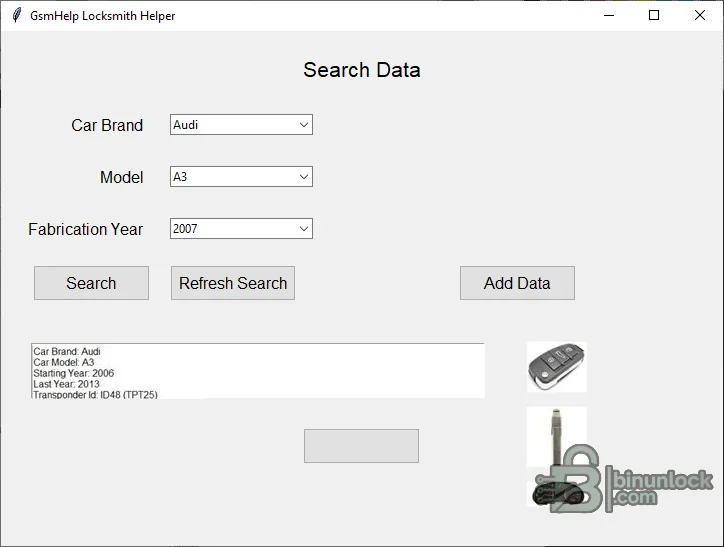724x547 pixels.
Task: Click the 'Car Brand' field label
Action: [107, 125]
